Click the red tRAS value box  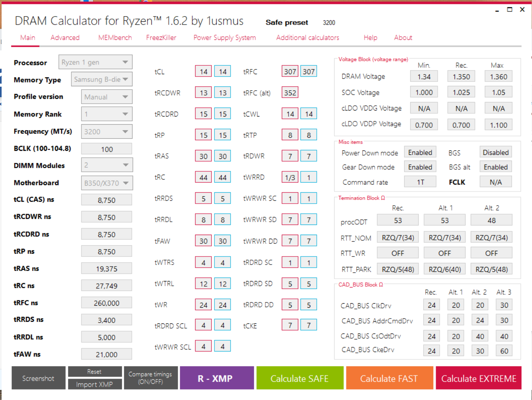coord(204,156)
